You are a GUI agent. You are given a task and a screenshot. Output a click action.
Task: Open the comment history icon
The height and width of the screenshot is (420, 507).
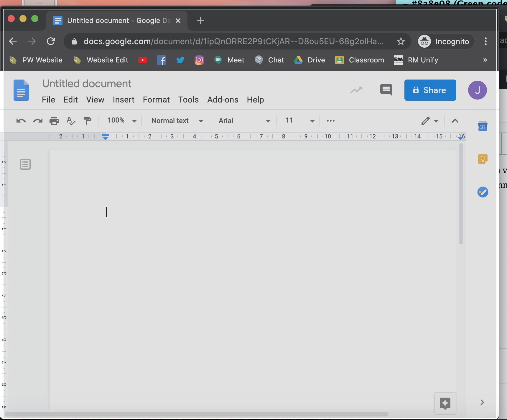386,90
